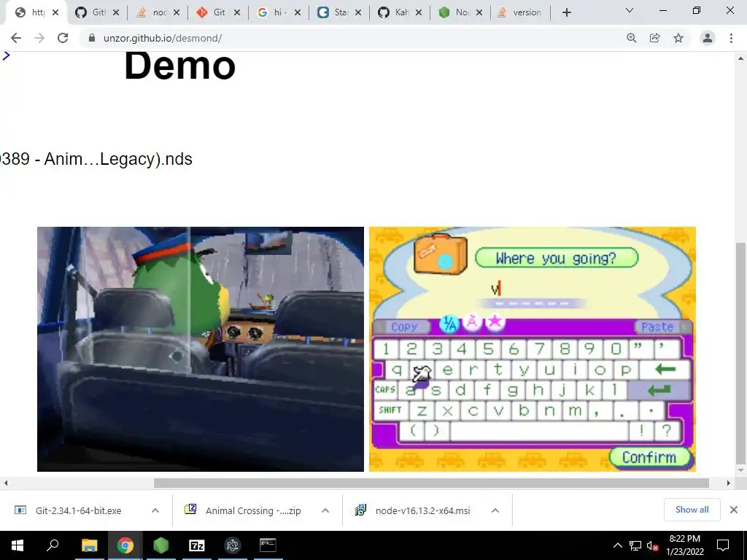Click the muted volume tray icon
The image size is (747, 560).
pos(652,545)
